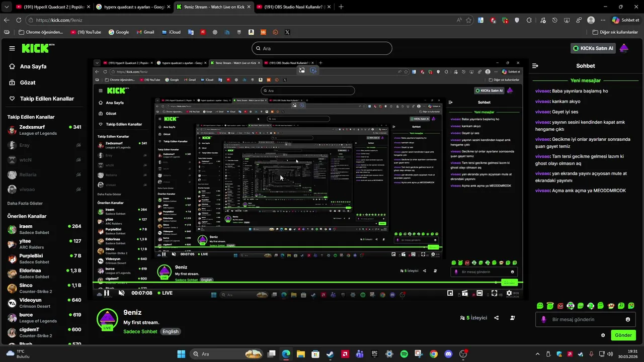Unmute the stream player volume
Image resolution: width=644 pixels, height=362 pixels.
[121, 293]
